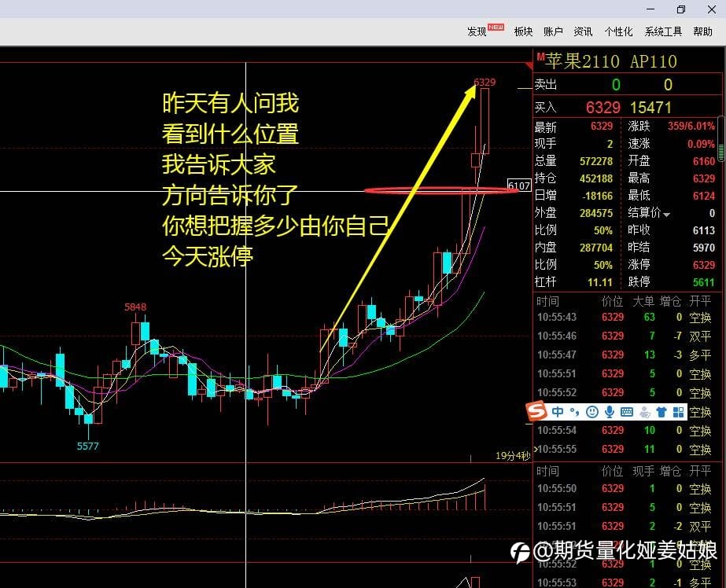The height and width of the screenshot is (588, 726).
Task: Expand the 结算价 dropdown arrow
Action: 666,215
